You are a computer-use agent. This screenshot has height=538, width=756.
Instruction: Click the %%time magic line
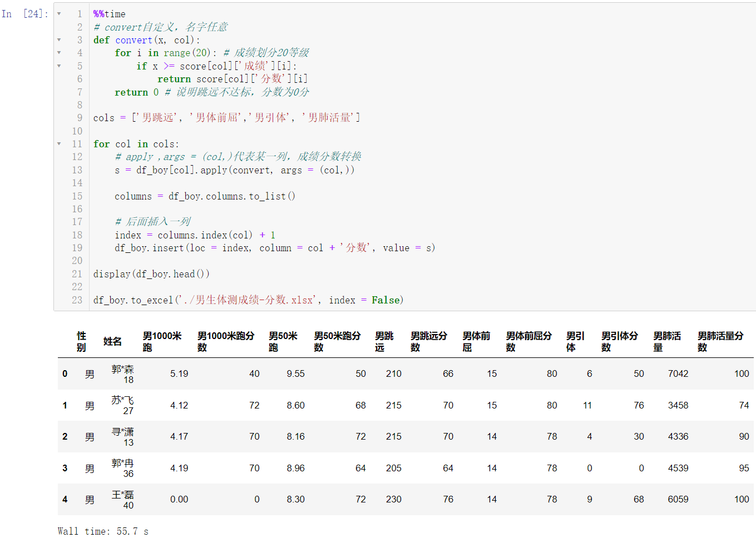(110, 14)
